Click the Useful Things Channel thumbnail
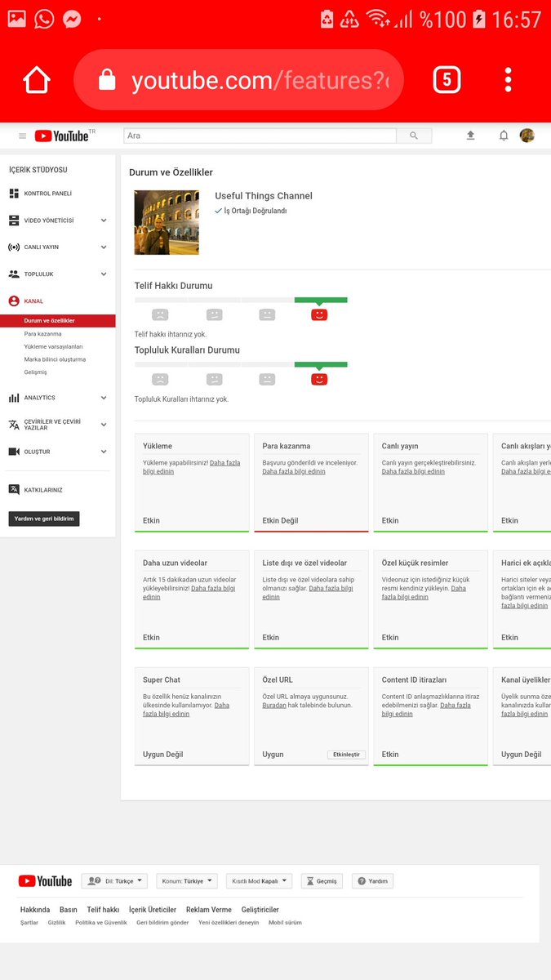551x980 pixels. coord(167,222)
